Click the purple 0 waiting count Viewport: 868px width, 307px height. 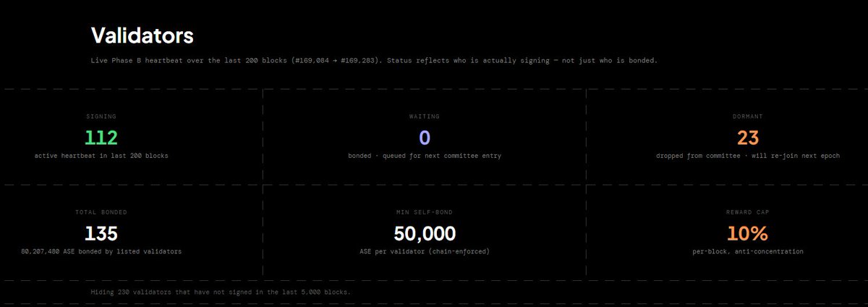pos(425,138)
